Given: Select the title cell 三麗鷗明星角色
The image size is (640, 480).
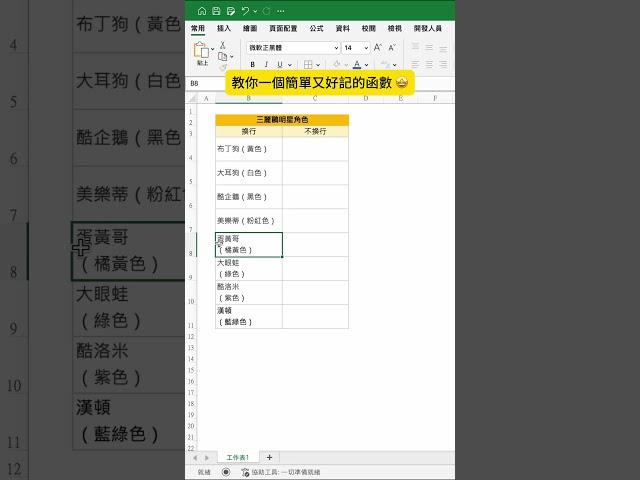Looking at the screenshot, I should 282,120.
